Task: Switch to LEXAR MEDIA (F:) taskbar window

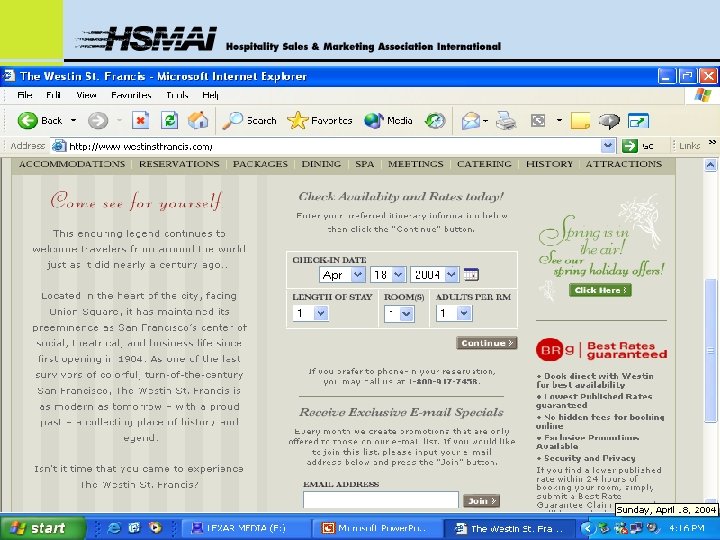Action: coord(245,528)
